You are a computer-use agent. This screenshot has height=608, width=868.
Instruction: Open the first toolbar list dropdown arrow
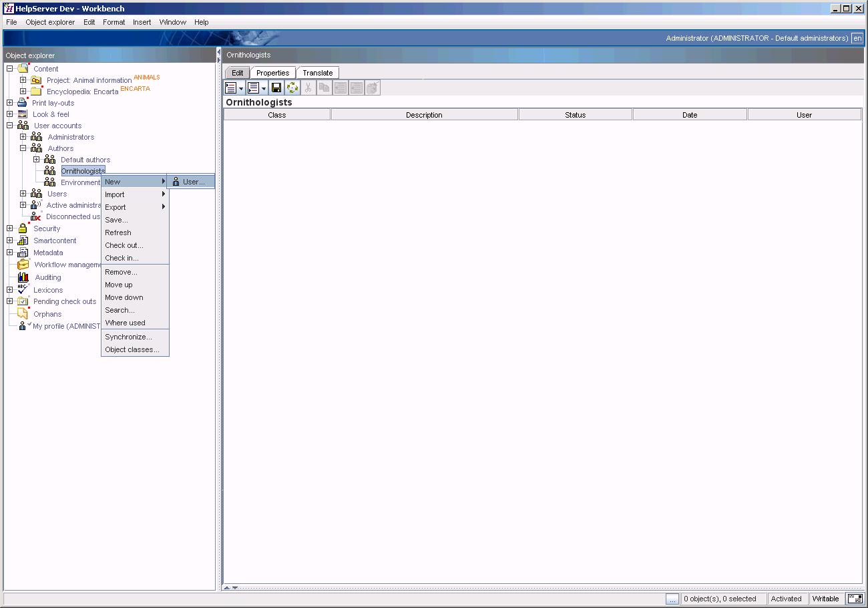pyautogui.click(x=242, y=88)
